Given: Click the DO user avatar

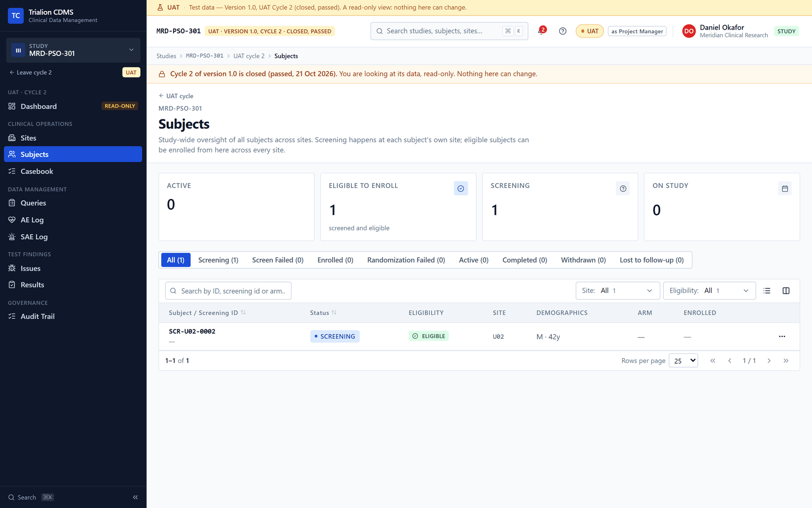Looking at the screenshot, I should (689, 31).
